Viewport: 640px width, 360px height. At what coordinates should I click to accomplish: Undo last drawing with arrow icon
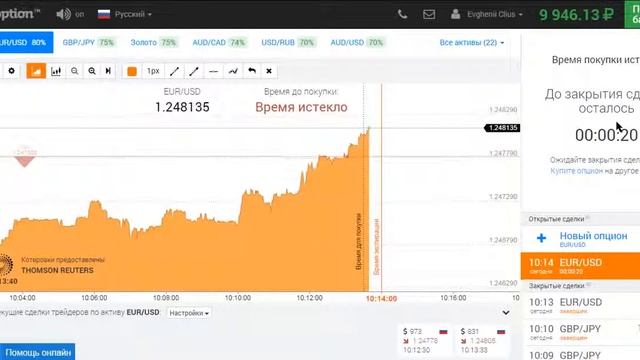[x=252, y=71]
